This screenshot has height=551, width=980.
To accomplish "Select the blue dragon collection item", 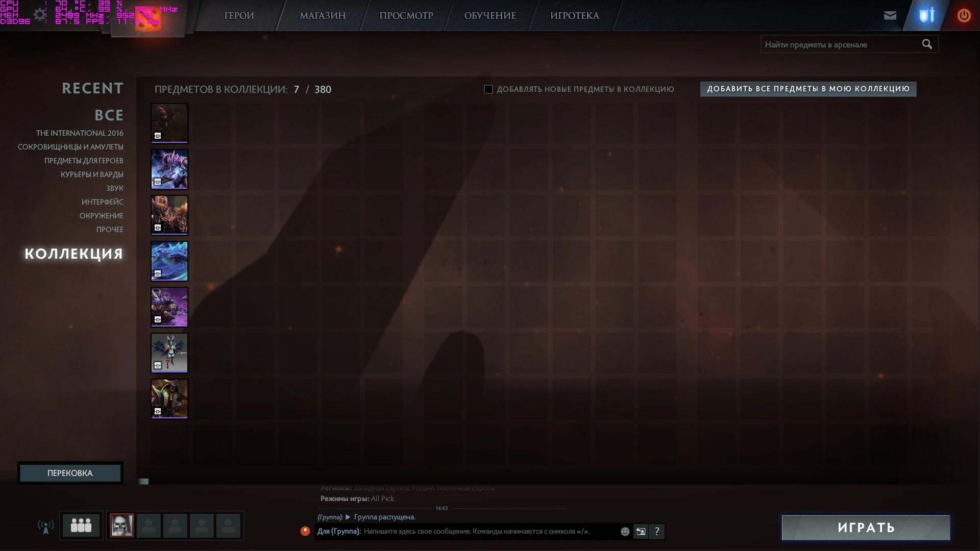I will click(x=169, y=261).
